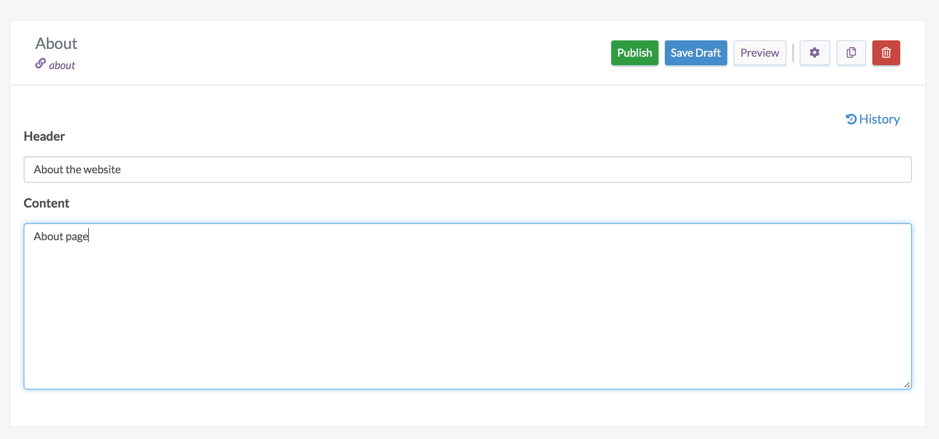Click the History clock-arrow icon
The image size is (939, 439).
tap(851, 119)
